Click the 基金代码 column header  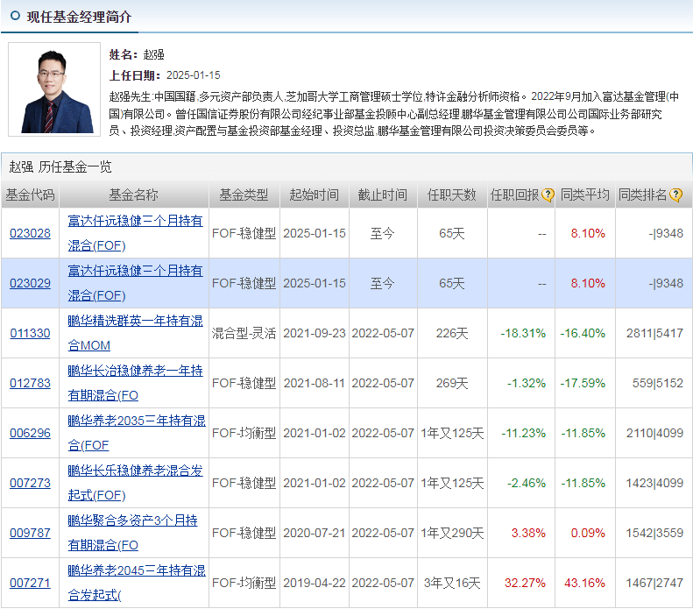coord(30,195)
